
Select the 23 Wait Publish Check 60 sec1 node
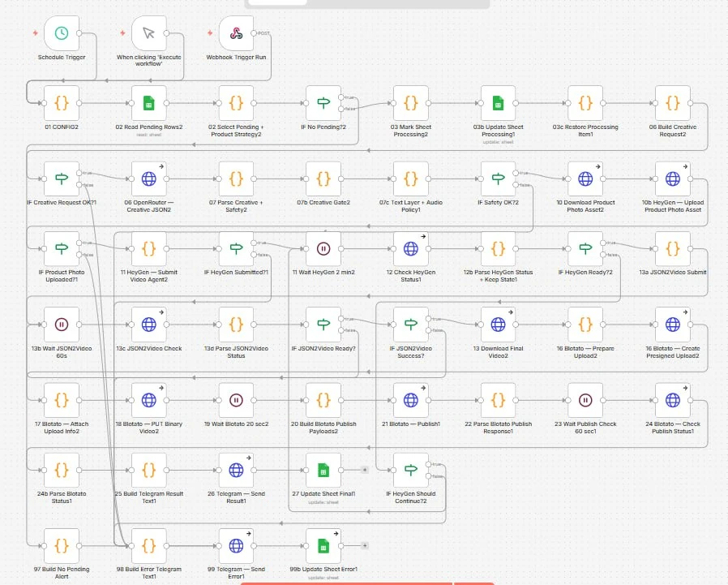pos(585,400)
